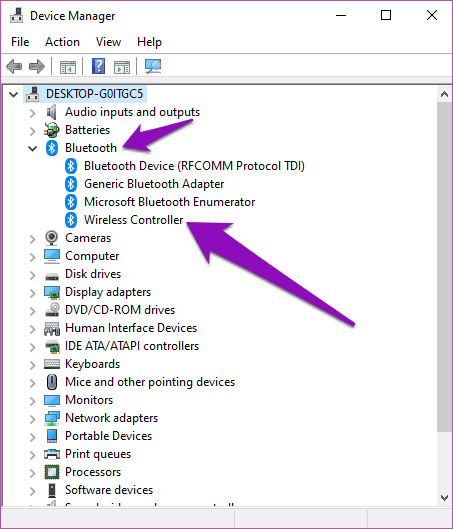Screen dimensions: 453x529
Task: Select the DESKTOP-G0ITGC5 computer label
Action: (94, 94)
